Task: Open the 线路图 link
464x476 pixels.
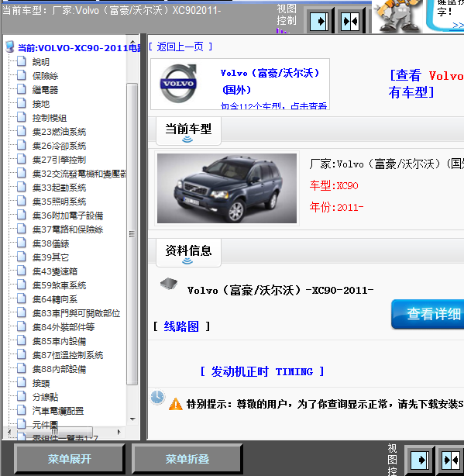Action: click(x=181, y=326)
